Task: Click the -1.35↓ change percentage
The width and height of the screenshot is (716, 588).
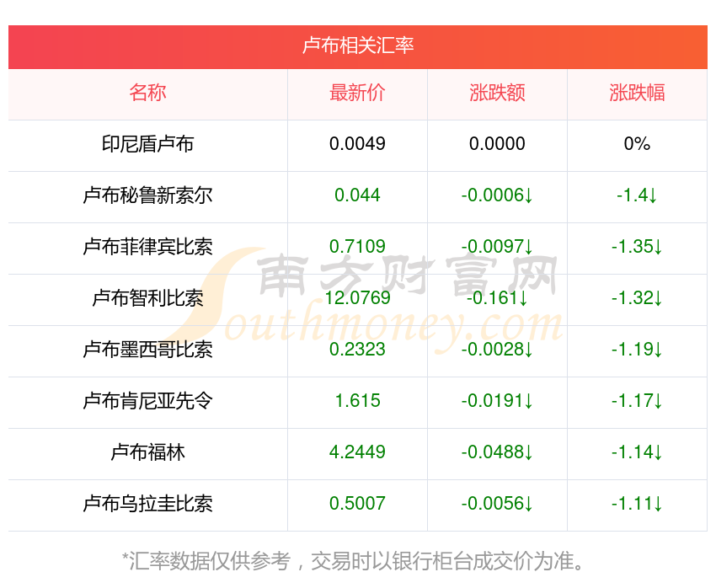Action: coord(637,247)
